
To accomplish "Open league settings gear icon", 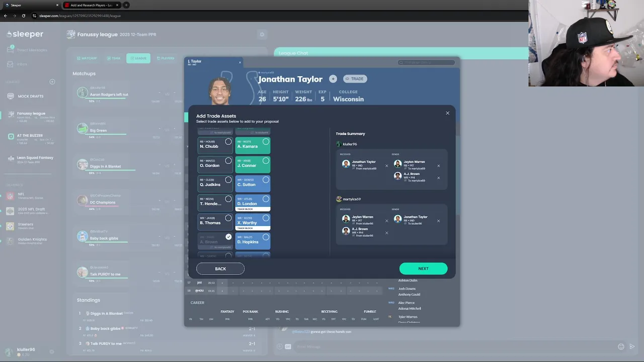I will pyautogui.click(x=262, y=34).
